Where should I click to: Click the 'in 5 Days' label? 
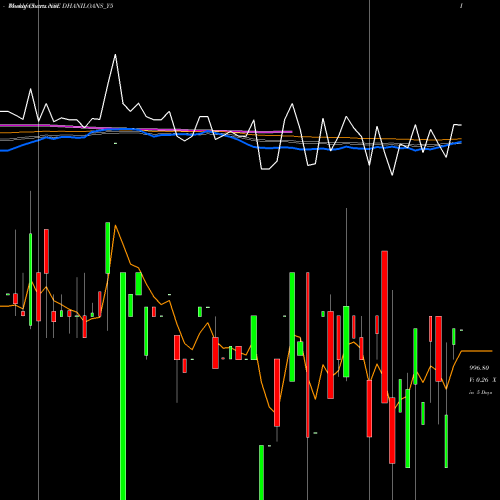(x=480, y=393)
